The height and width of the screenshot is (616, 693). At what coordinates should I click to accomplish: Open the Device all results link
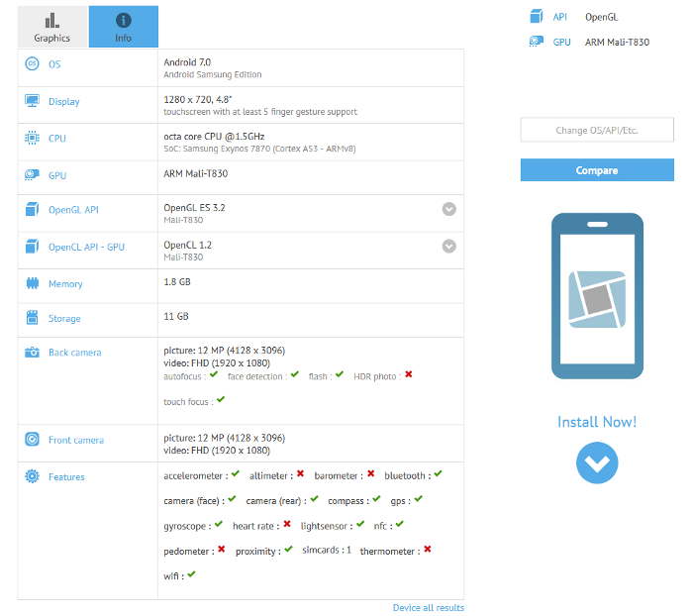click(428, 607)
